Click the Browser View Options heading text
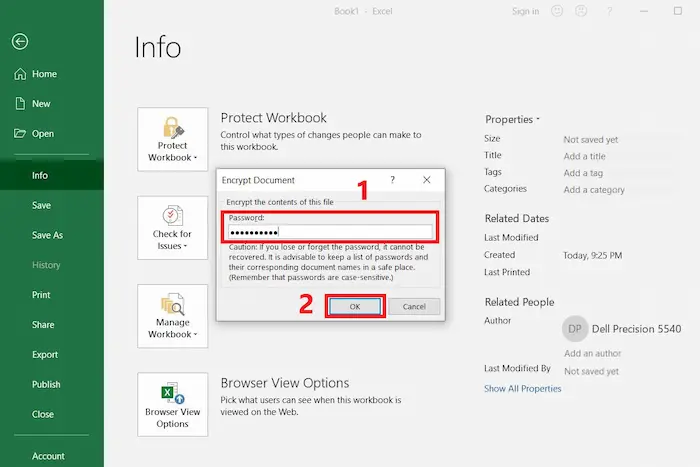This screenshot has height=467, width=700. pyautogui.click(x=285, y=383)
